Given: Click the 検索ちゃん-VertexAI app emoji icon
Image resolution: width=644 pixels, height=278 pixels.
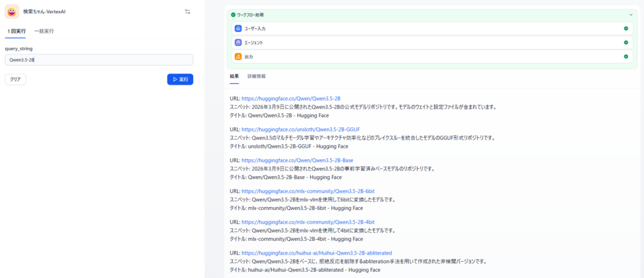Looking at the screenshot, I should pyautogui.click(x=12, y=11).
